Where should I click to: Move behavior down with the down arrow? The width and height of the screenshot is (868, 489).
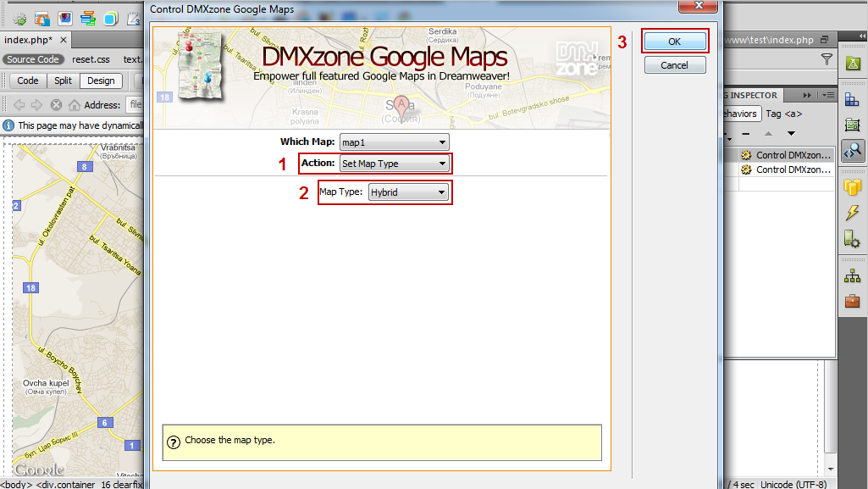click(791, 133)
